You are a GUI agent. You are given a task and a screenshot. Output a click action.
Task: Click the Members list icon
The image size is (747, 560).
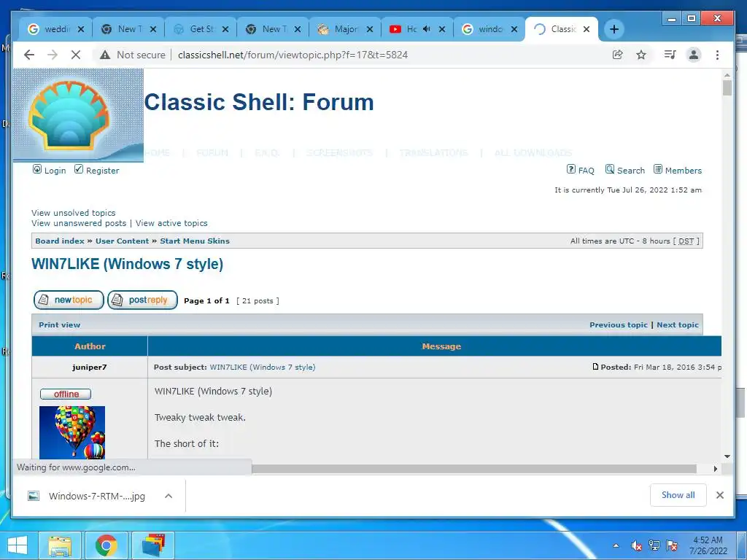click(657, 169)
